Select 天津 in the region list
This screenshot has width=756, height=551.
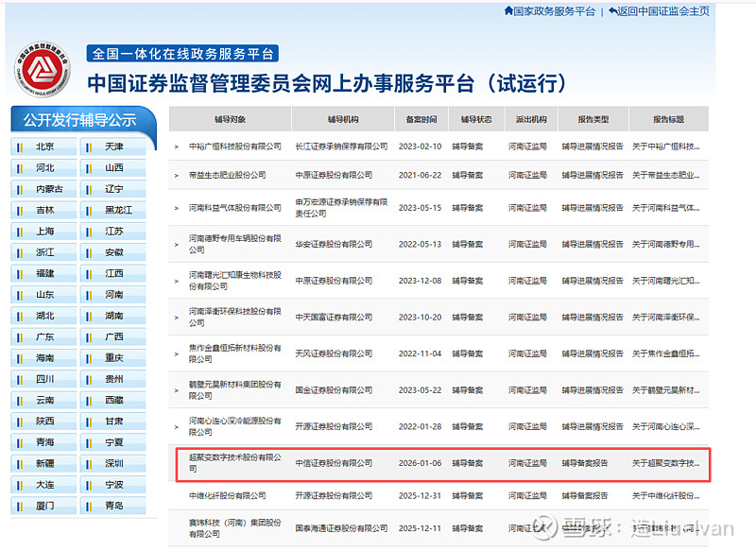[113, 146]
